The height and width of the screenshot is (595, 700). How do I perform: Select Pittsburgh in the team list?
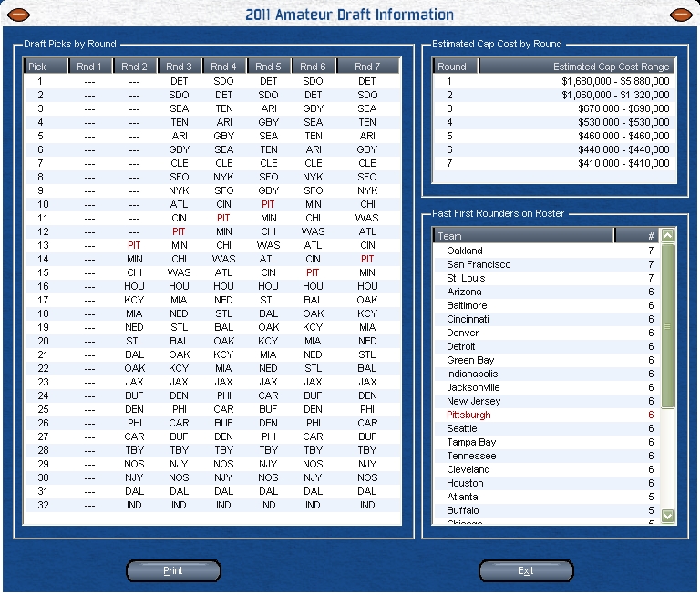(x=468, y=415)
